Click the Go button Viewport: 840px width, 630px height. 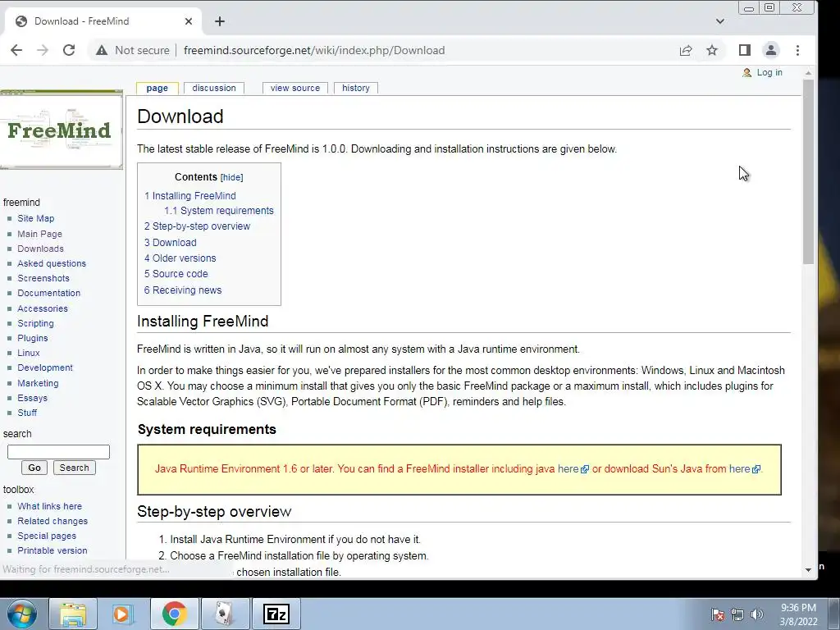[34, 468]
